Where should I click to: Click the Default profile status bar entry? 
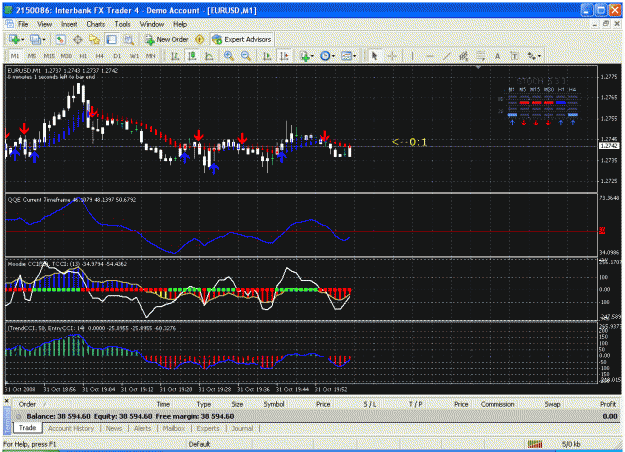199,444
